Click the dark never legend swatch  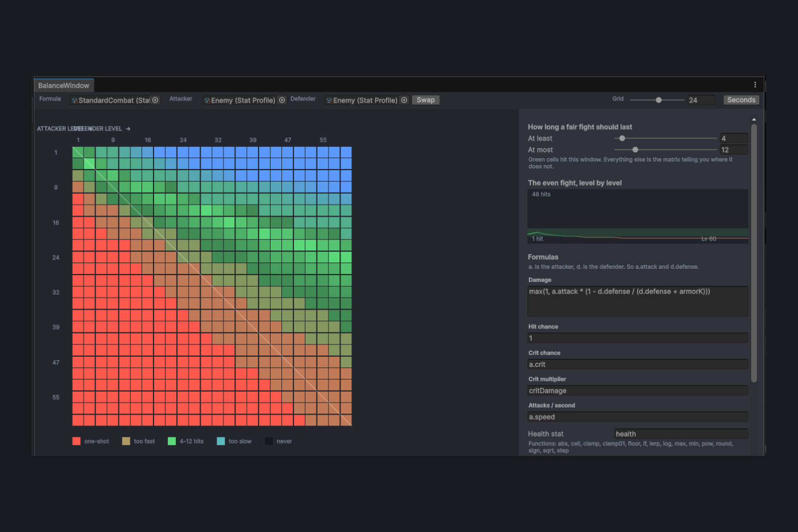(269, 441)
